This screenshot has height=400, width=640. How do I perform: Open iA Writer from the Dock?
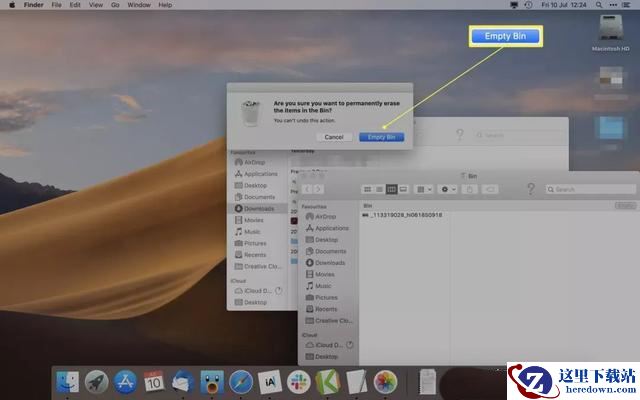(x=270, y=382)
